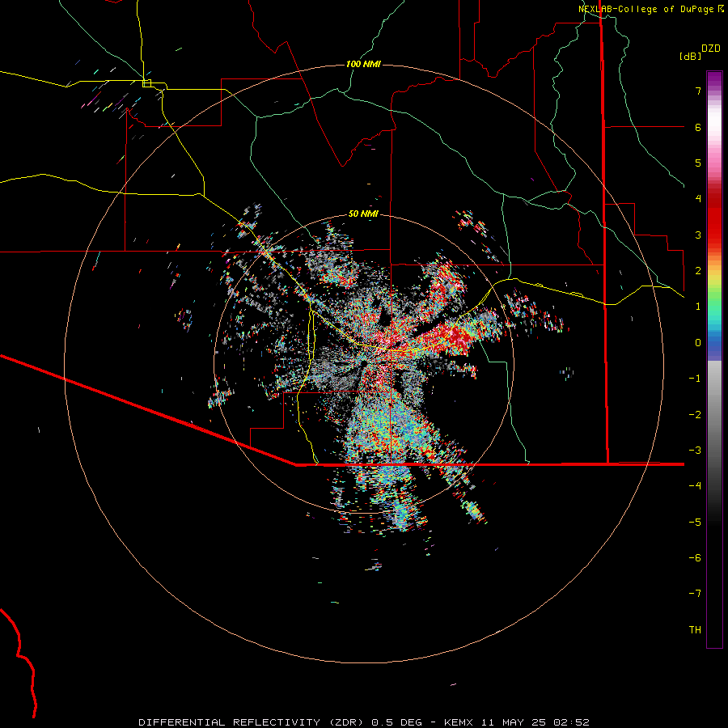The width and height of the screenshot is (728, 728).
Task: Click the -3 value on color scale
Action: click(x=695, y=451)
